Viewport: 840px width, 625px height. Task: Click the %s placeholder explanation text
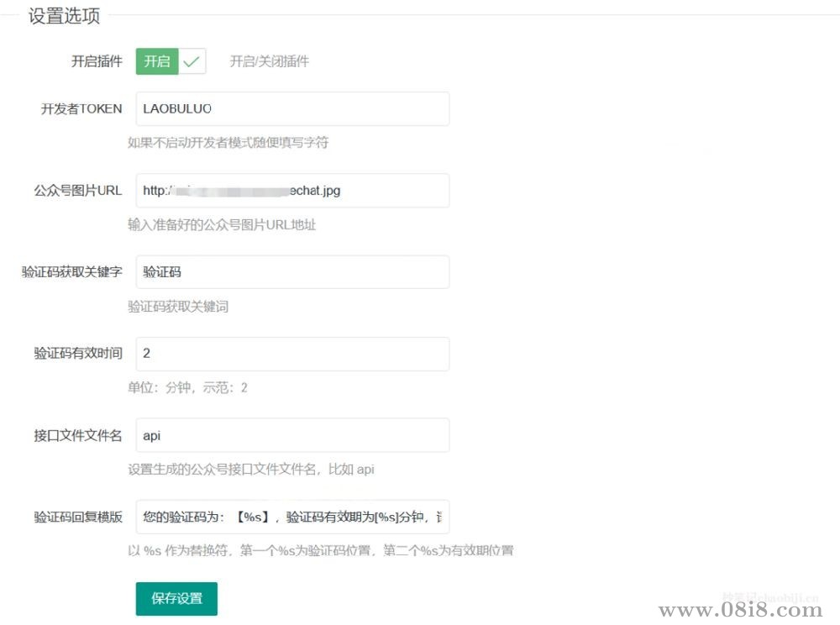pyautogui.click(x=322, y=549)
